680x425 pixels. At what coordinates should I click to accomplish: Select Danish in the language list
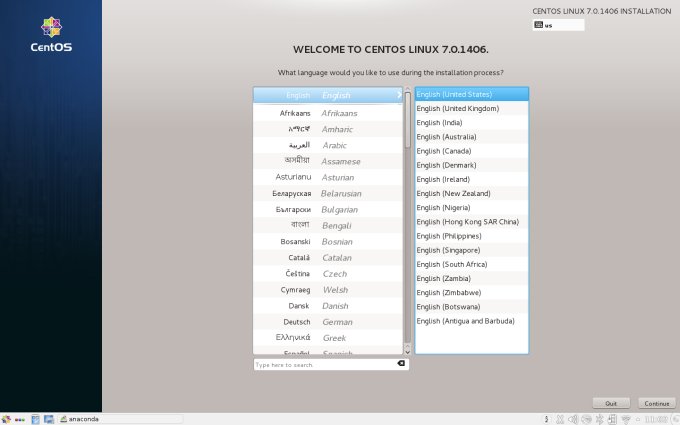(328, 306)
